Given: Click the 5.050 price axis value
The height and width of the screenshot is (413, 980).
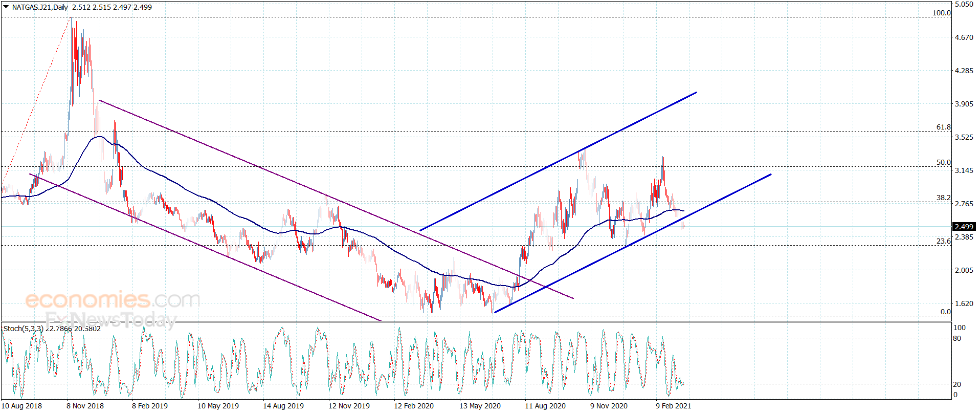Looking at the screenshot, I should pos(964,4).
